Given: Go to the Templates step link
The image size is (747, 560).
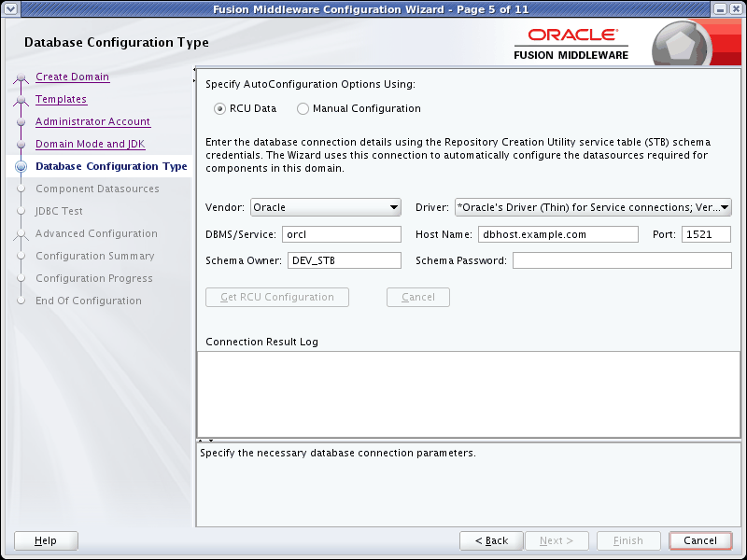Looking at the screenshot, I should 61,99.
